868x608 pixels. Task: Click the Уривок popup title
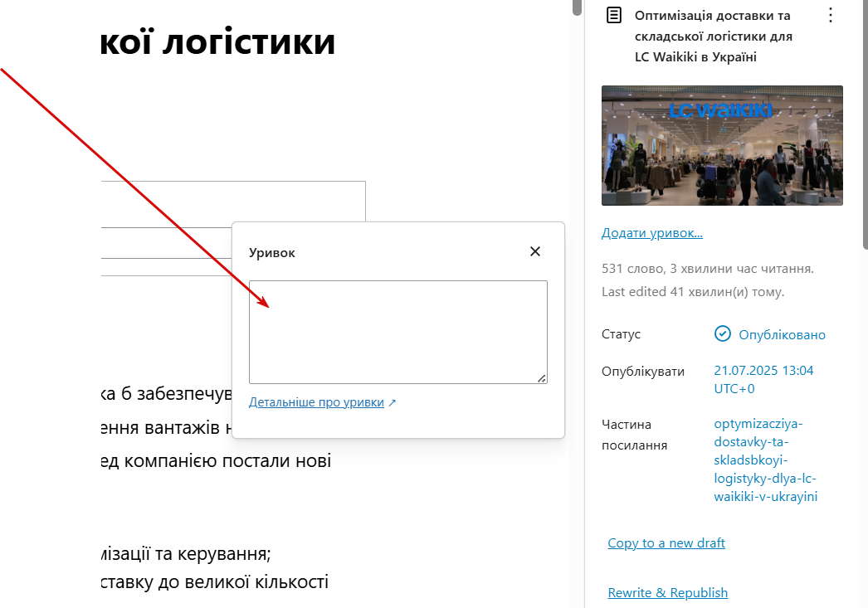(272, 253)
